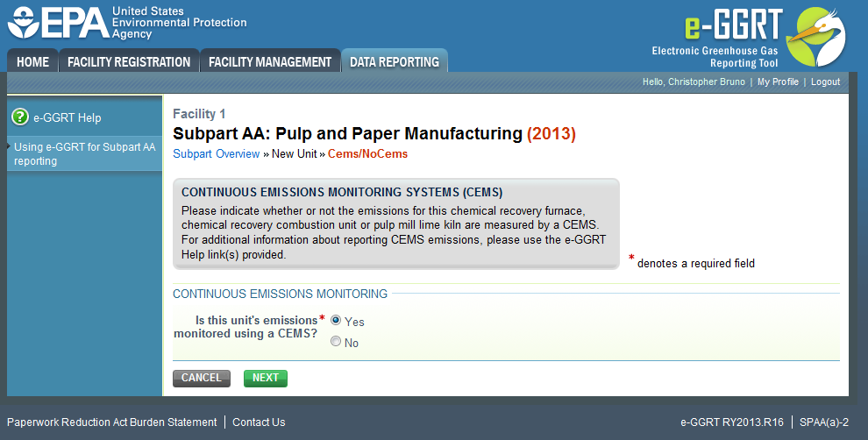Select the DATA REPORTING tab

[395, 62]
